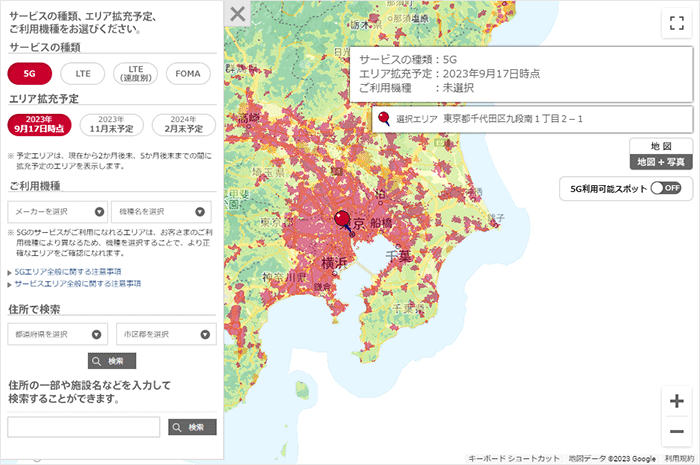
Task: Select the LTE (速度別) service type
Action: click(x=136, y=74)
